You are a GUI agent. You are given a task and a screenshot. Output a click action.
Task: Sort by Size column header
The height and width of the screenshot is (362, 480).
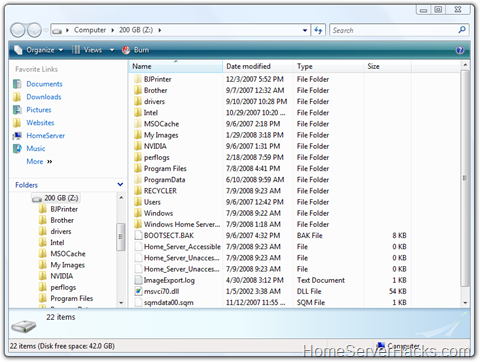tap(388, 66)
